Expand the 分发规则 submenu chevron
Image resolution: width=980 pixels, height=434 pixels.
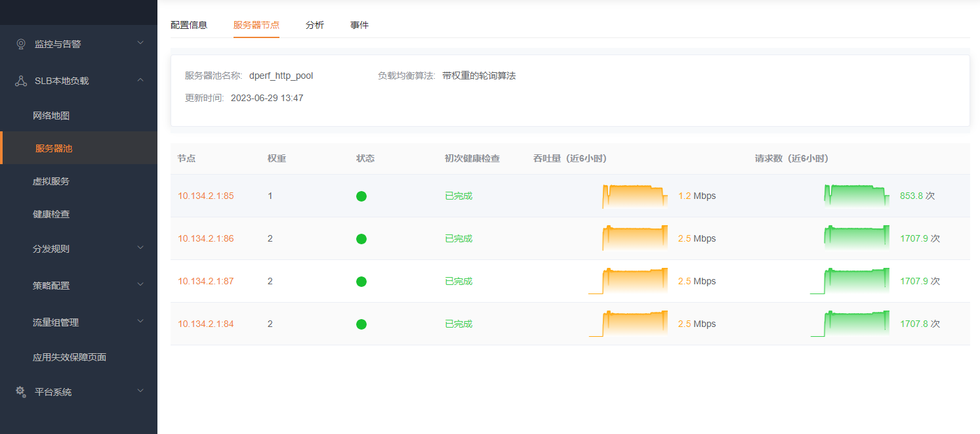pos(140,248)
